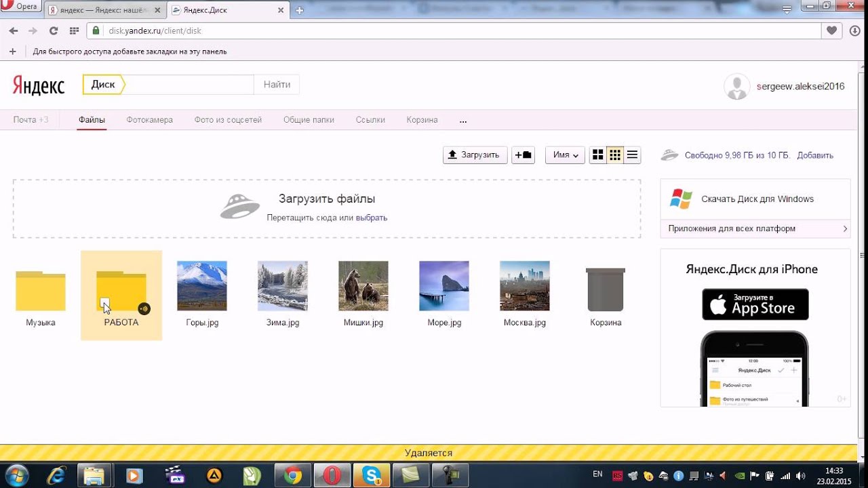Image resolution: width=868 pixels, height=488 pixels.
Task: Open the browser tab menu icon
Action: 787,10
